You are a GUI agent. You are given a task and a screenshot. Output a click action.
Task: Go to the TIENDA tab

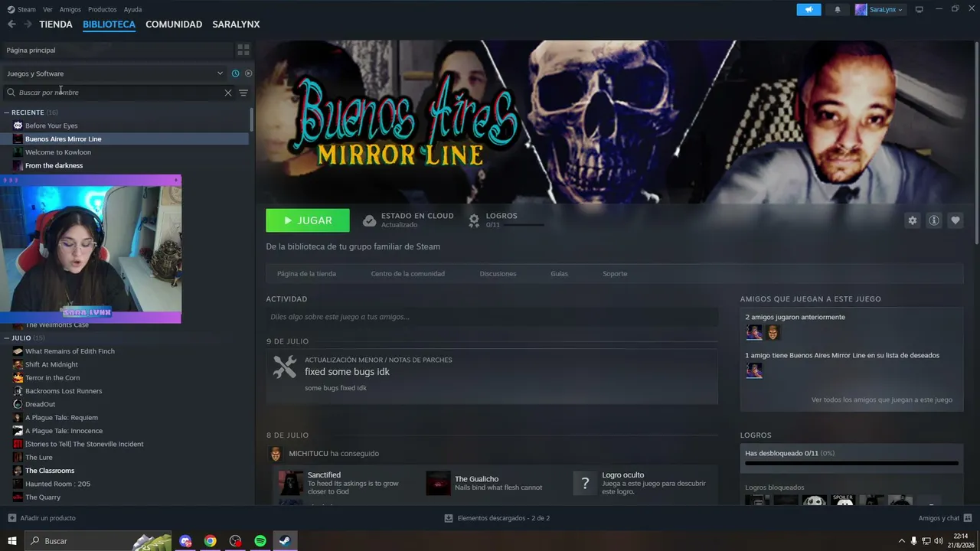point(56,24)
